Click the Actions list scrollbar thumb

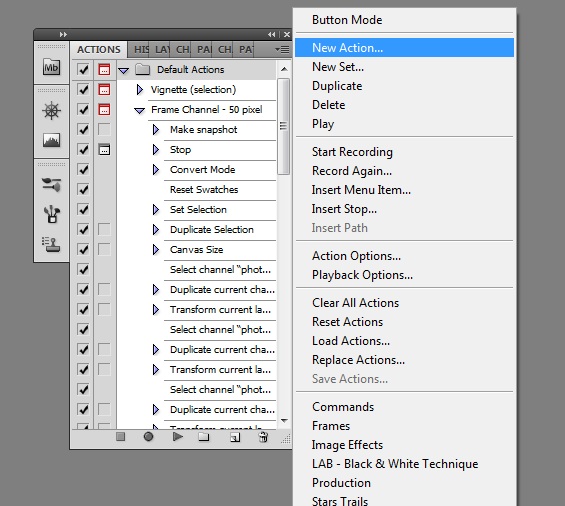pos(284,126)
